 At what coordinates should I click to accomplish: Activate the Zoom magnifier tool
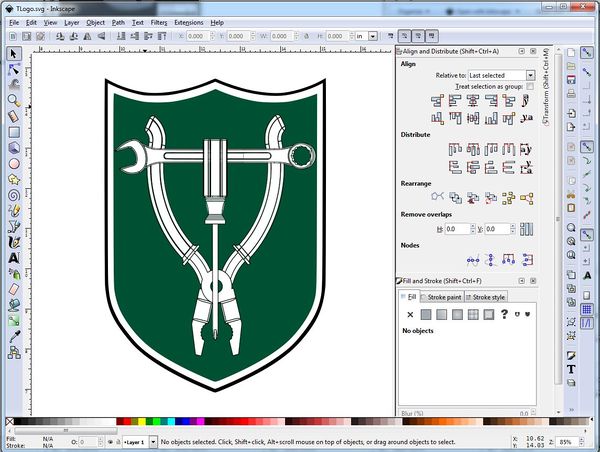coord(14,100)
